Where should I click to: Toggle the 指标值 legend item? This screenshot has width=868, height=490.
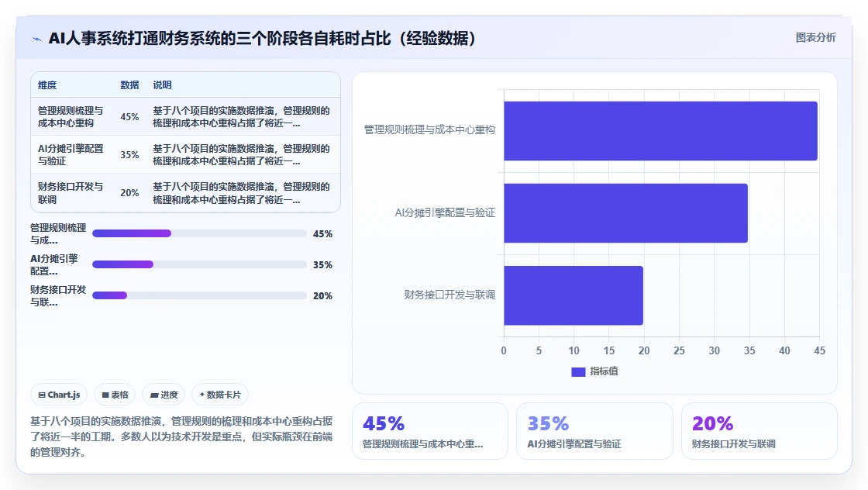pyautogui.click(x=594, y=371)
